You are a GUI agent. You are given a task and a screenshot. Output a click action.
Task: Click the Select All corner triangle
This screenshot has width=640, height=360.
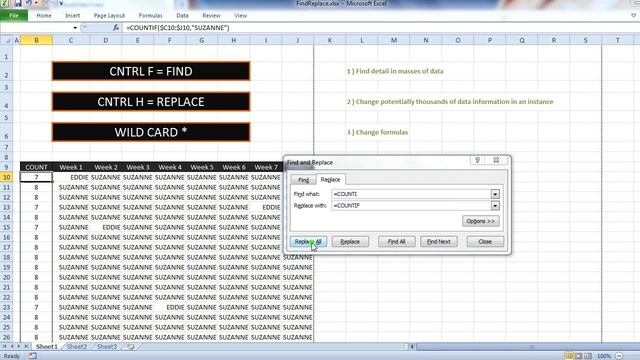pos(7,40)
